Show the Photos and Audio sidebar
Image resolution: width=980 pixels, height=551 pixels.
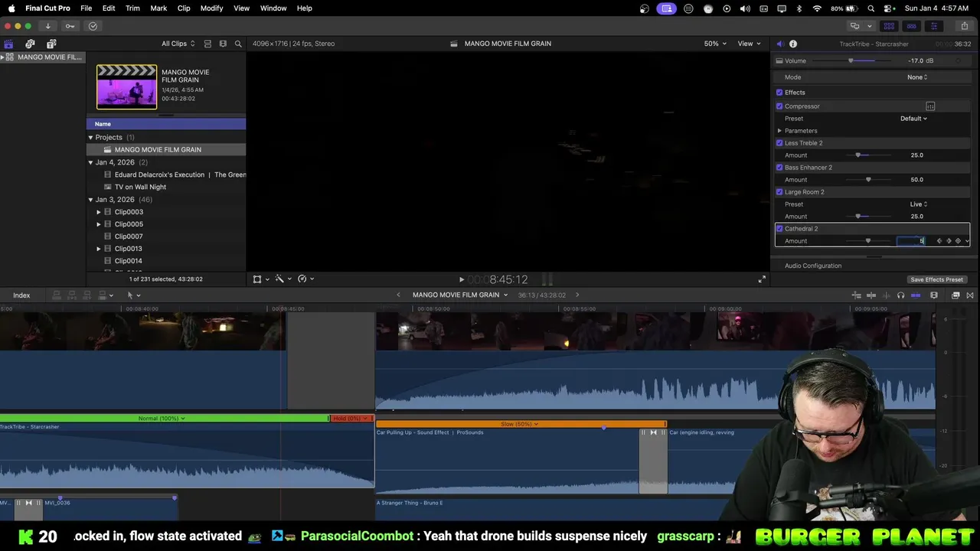tap(30, 44)
